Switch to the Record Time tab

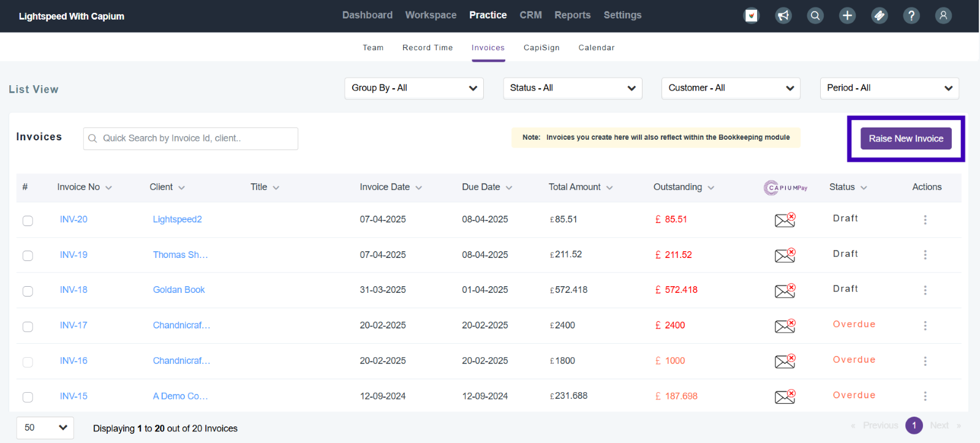(x=428, y=47)
